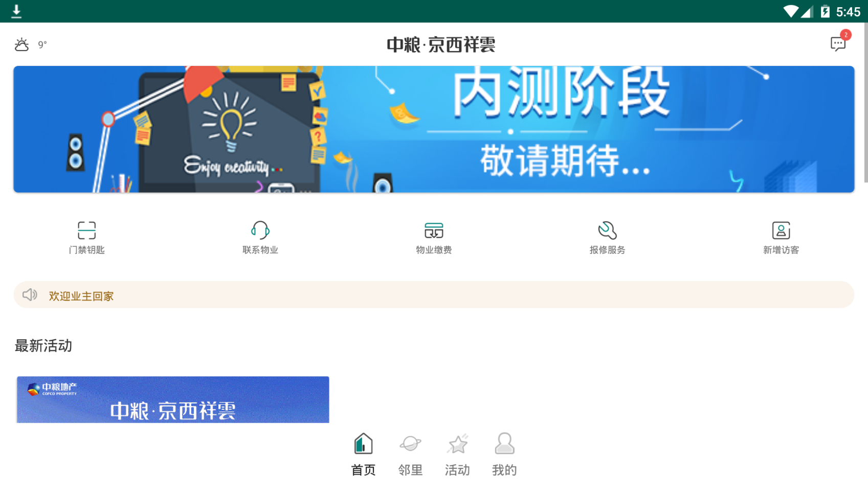Tap the weather cloud icon
This screenshot has width=868, height=488.
(x=21, y=44)
